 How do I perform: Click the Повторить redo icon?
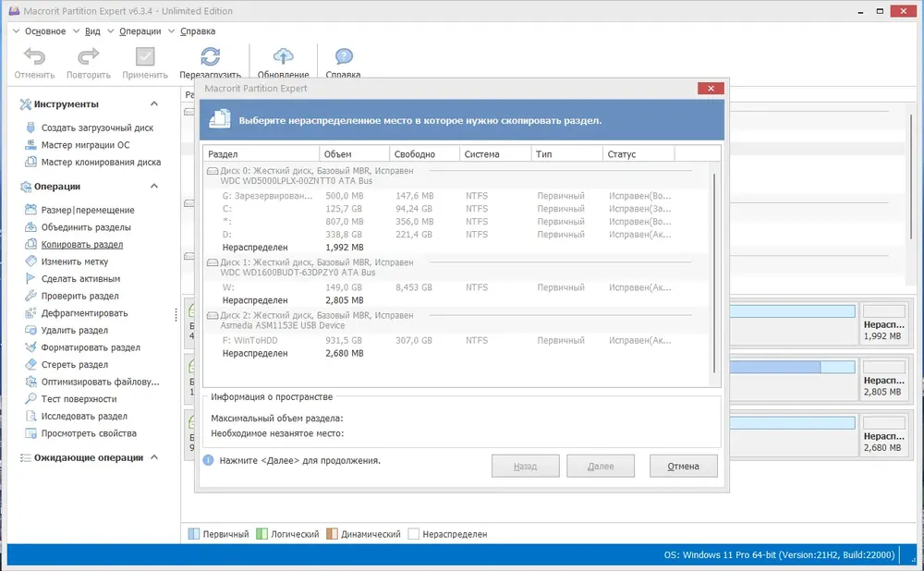pyautogui.click(x=89, y=56)
